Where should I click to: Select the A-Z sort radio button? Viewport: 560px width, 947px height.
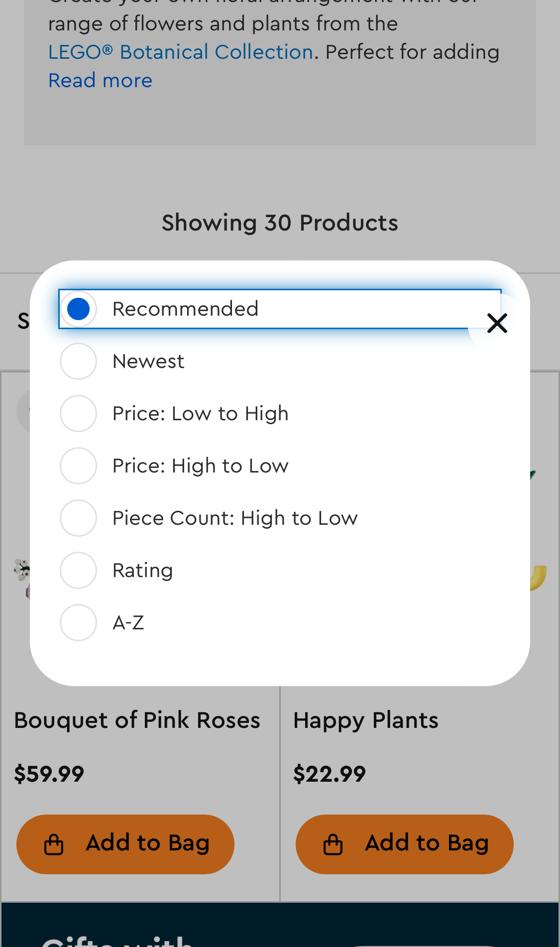tap(78, 623)
